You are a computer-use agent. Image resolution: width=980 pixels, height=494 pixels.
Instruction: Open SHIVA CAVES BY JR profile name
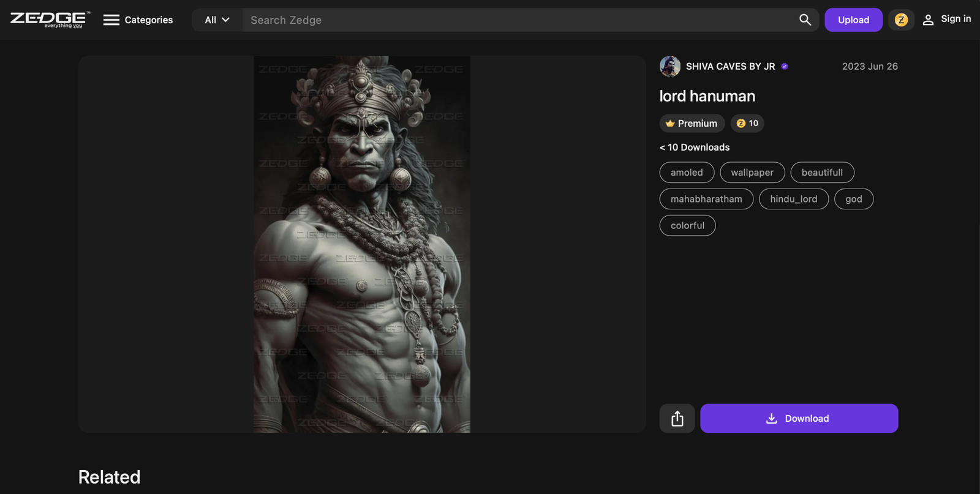coord(730,66)
